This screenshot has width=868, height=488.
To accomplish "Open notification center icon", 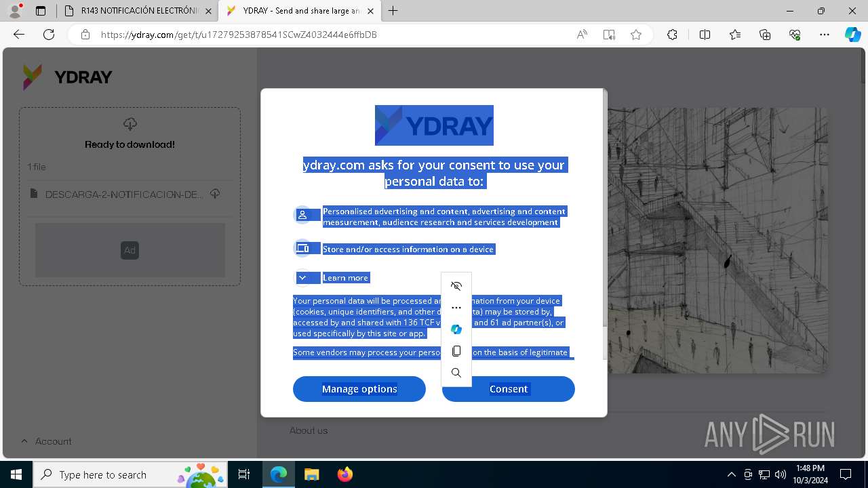I will [846, 474].
